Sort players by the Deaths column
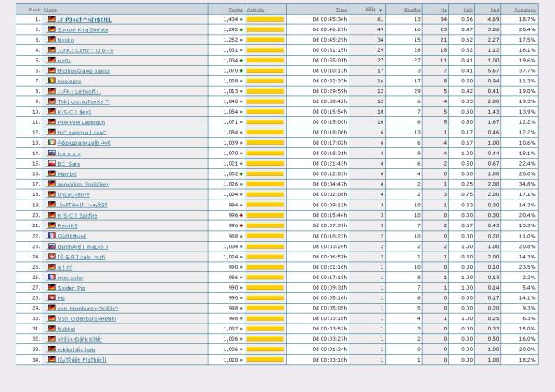The width and height of the screenshot is (555, 392). (x=413, y=9)
